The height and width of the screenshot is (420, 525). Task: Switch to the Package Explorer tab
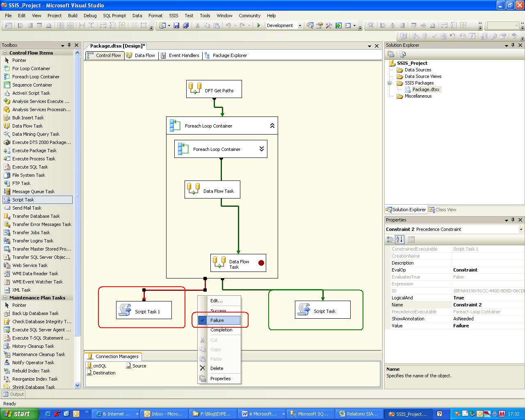226,55
